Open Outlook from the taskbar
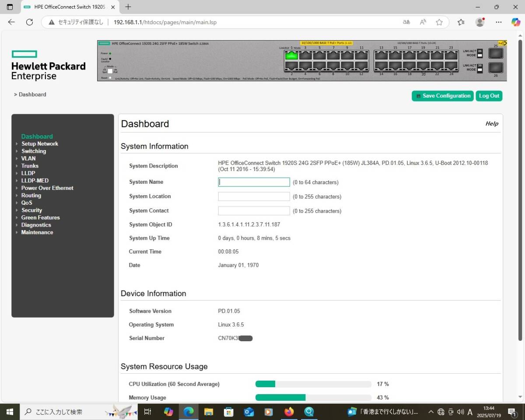Screen dimensions: 525x420 click(x=249, y=412)
